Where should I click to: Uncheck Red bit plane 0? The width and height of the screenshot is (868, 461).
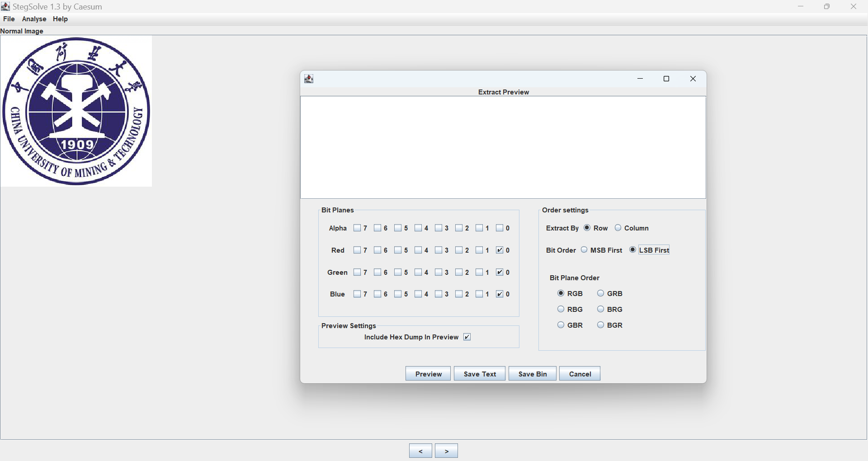[500, 250]
